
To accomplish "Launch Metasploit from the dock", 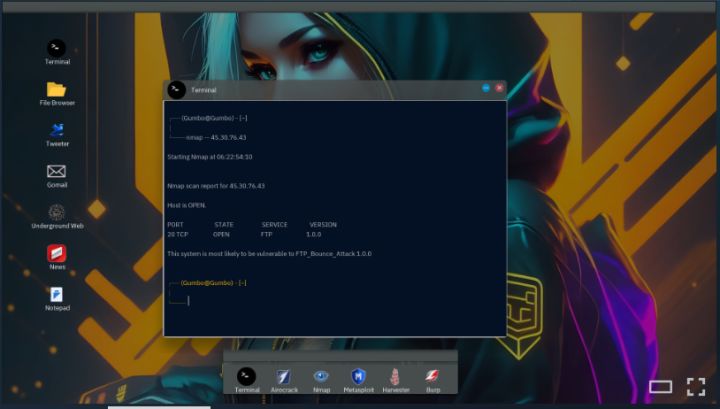I will pos(358,376).
